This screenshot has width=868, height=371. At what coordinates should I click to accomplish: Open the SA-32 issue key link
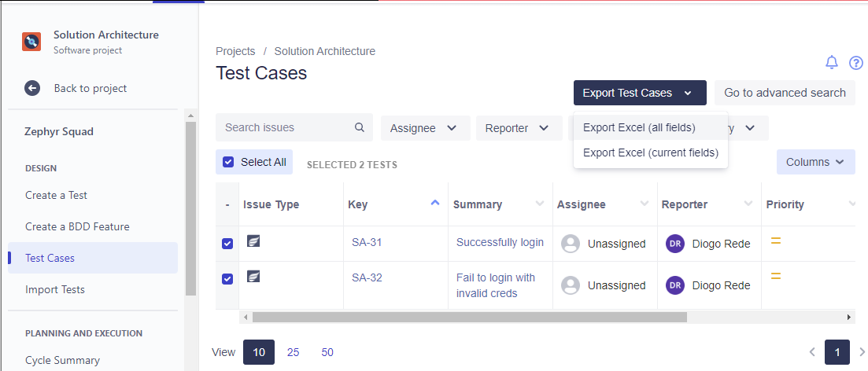tap(367, 277)
